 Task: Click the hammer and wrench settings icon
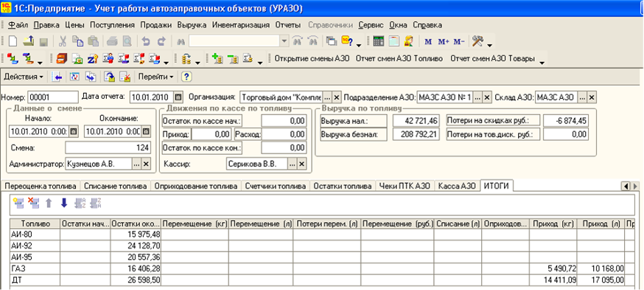[478, 41]
